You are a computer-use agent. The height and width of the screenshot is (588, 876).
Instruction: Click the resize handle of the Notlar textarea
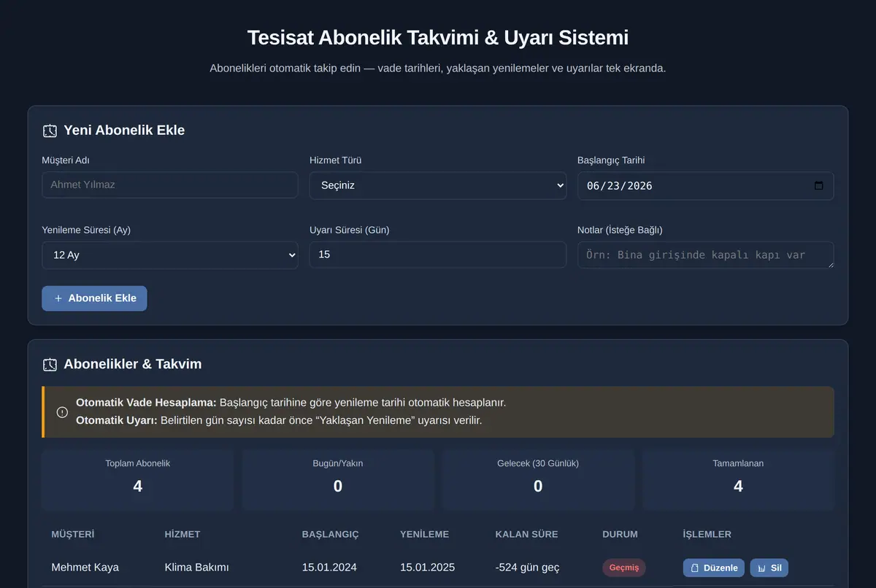[x=829, y=264]
